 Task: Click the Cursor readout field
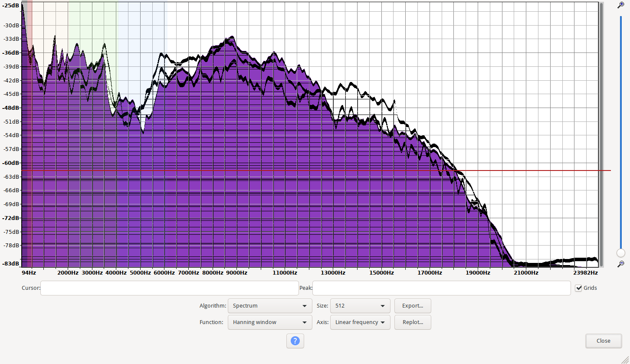point(170,288)
